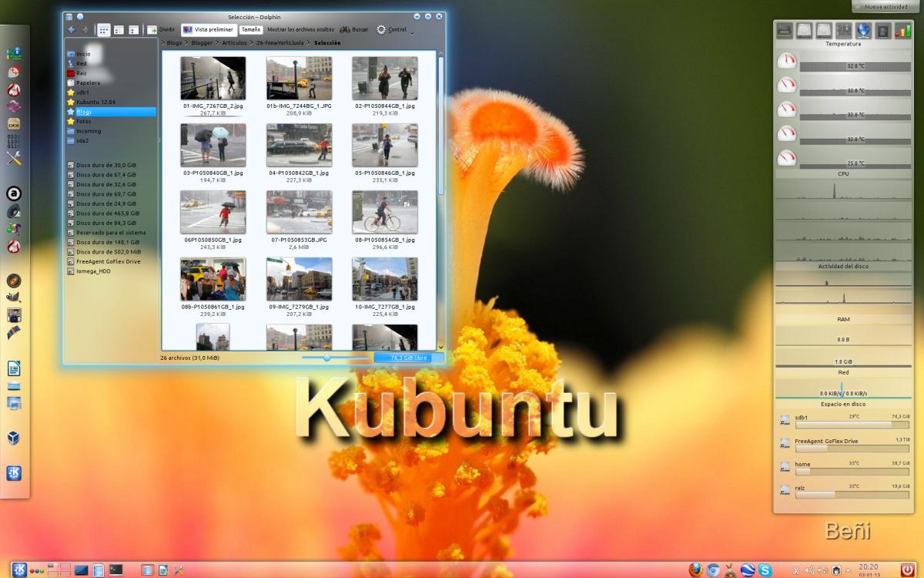Go back with Dolphin's Back arrow
This screenshot has height=578, width=924.
click(72, 29)
